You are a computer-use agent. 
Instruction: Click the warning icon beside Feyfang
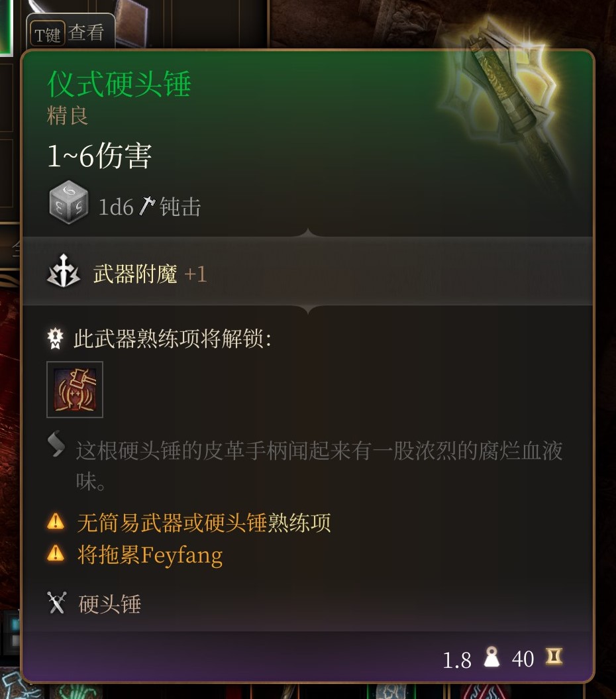[x=56, y=553]
